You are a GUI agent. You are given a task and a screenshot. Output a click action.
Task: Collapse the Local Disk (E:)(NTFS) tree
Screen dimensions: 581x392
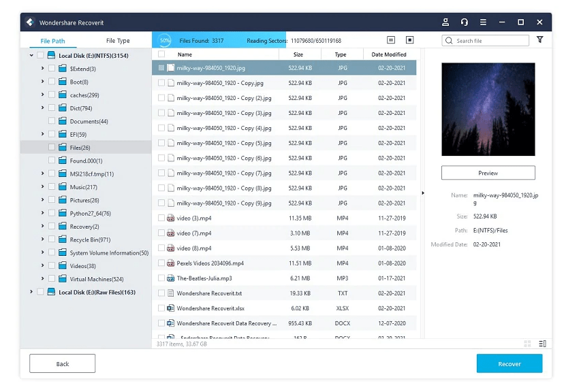[31, 56]
